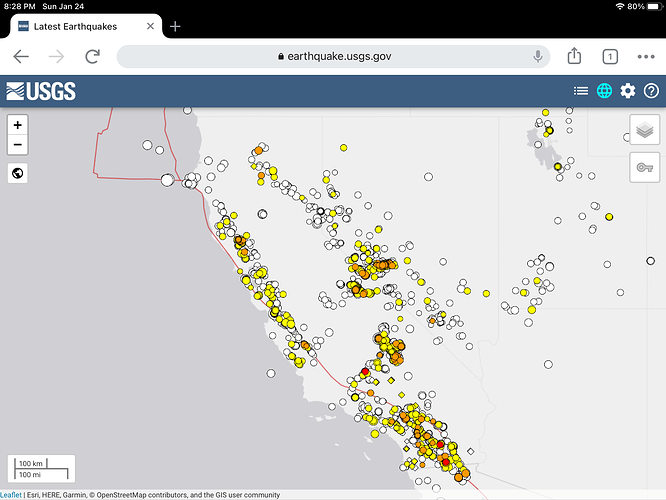Show the earthquake list view
The width and height of the screenshot is (666, 500).
tap(581, 91)
